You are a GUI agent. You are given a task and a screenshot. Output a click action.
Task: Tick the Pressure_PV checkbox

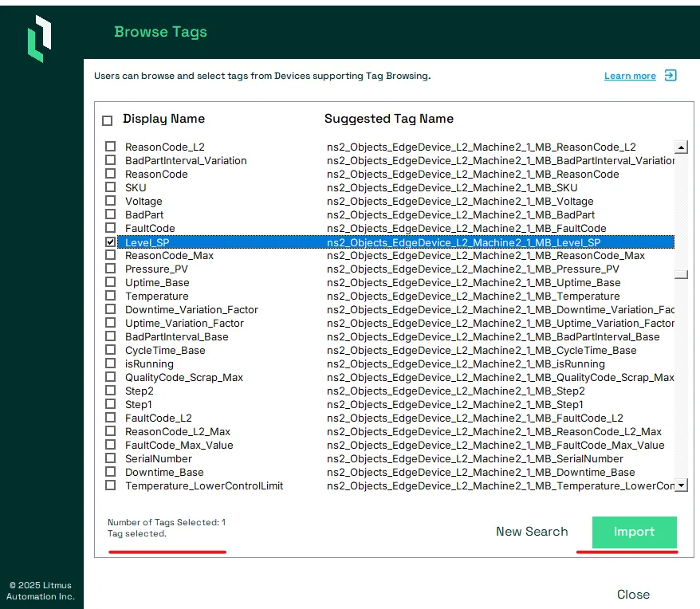(110, 269)
